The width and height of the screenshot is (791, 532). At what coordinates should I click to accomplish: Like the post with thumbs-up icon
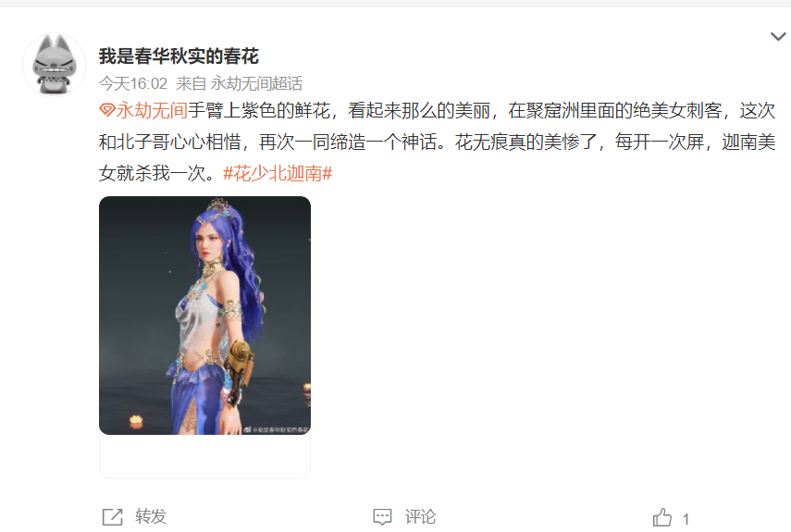(x=662, y=517)
